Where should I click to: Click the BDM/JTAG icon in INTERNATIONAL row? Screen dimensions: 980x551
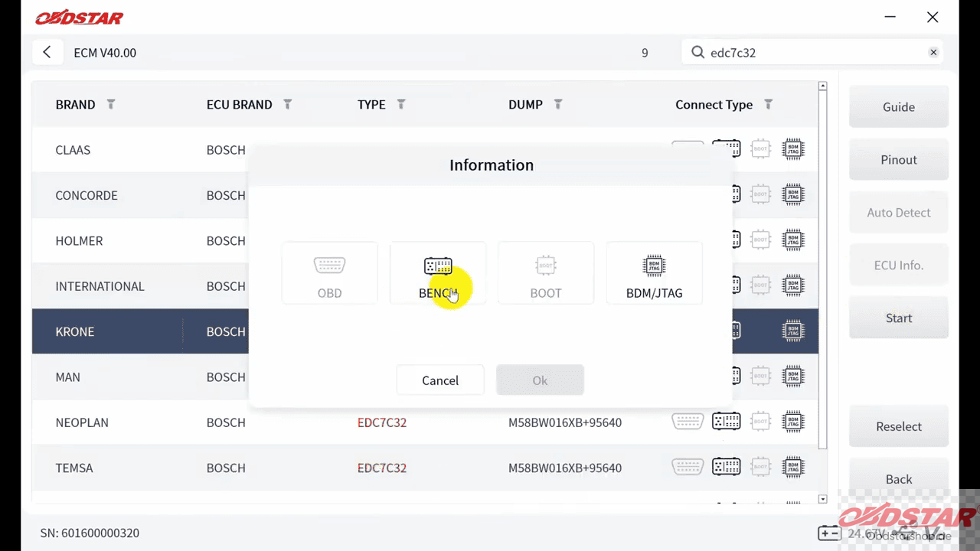tap(793, 285)
